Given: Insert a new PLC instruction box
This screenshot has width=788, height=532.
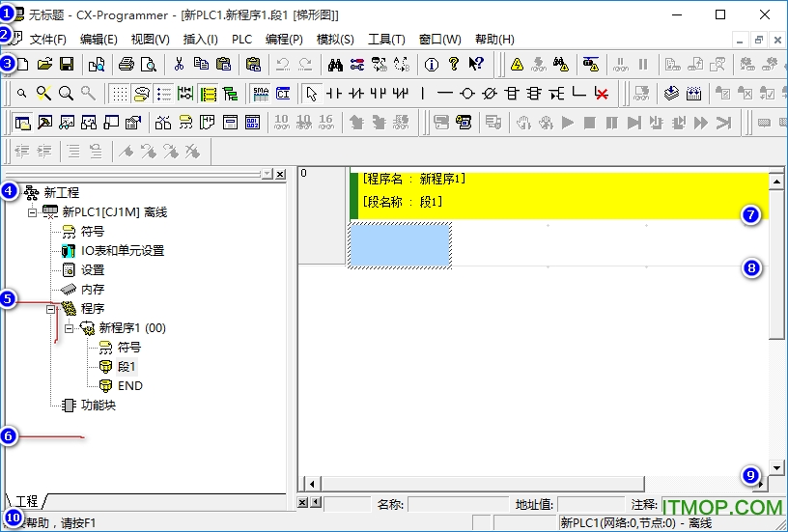Looking at the screenshot, I should click(512, 94).
